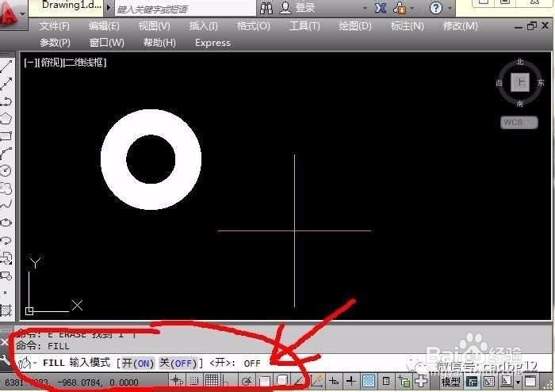The height and width of the screenshot is (392, 555).
Task: Toggle Transparency display in status bar
Action: pyautogui.click(x=369, y=381)
